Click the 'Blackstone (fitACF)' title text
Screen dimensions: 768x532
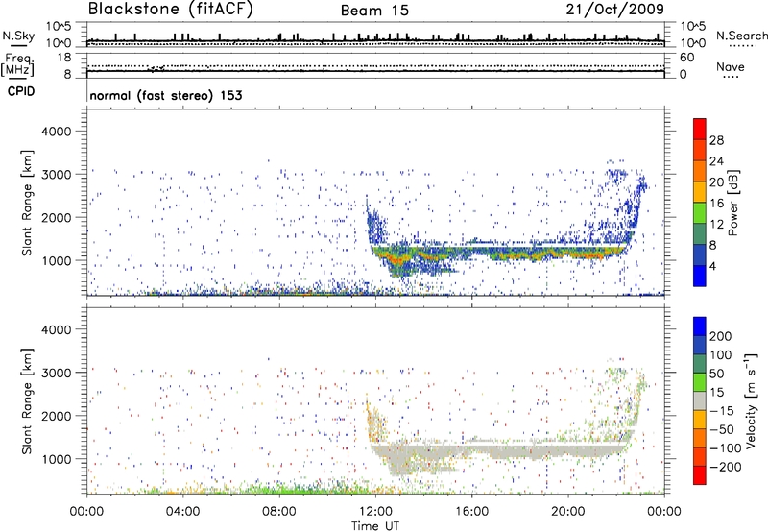tap(171, 9)
